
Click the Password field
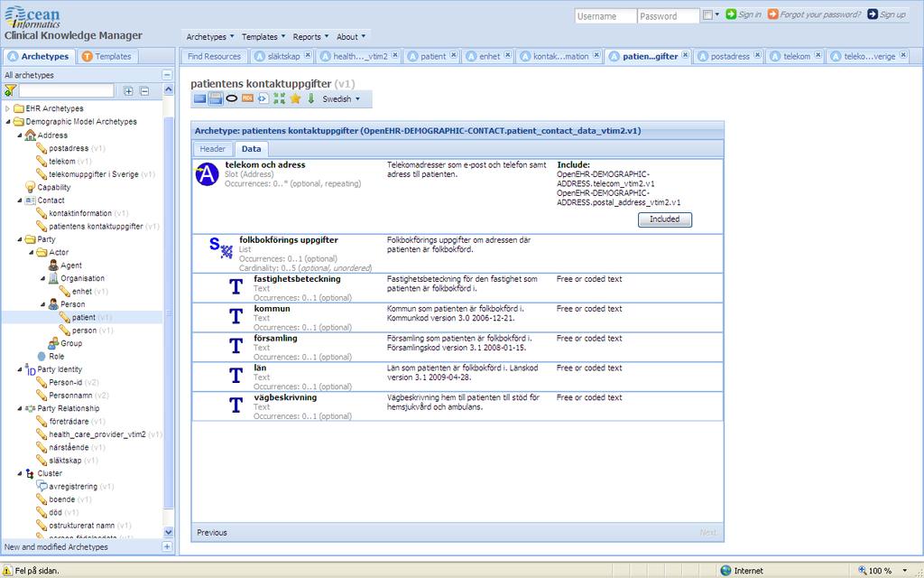click(669, 16)
